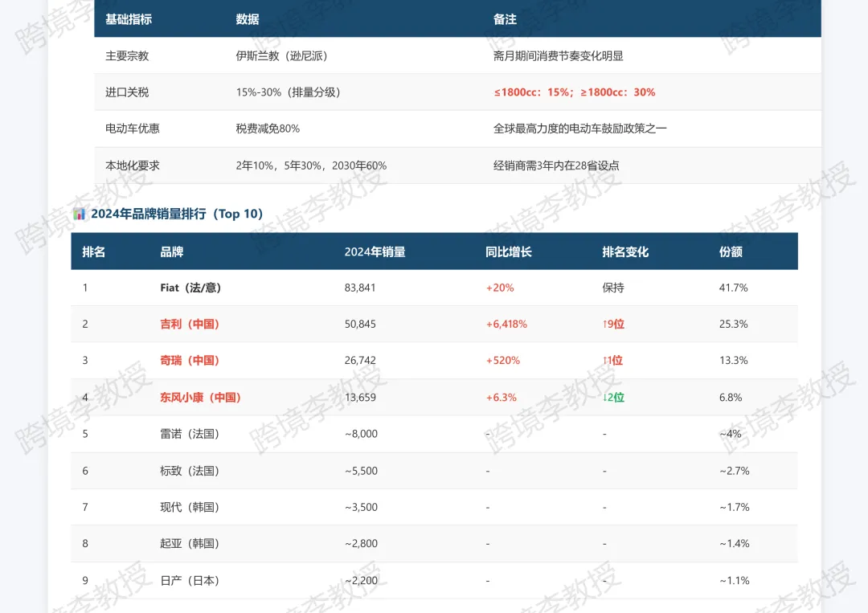Click the 2024年销量 column header

[x=375, y=251]
